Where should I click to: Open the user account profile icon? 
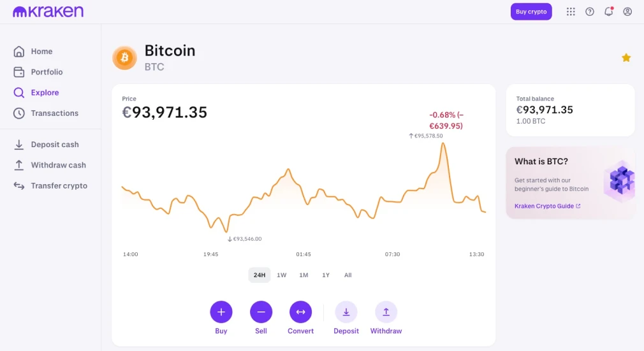pyautogui.click(x=627, y=11)
